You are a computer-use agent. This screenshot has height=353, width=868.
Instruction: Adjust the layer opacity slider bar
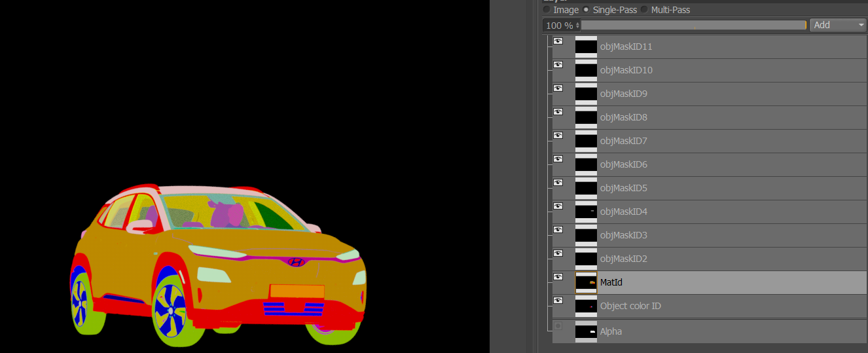pyautogui.click(x=693, y=25)
